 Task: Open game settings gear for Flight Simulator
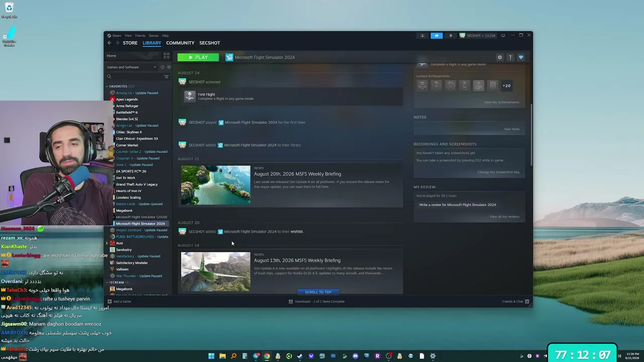tap(500, 57)
